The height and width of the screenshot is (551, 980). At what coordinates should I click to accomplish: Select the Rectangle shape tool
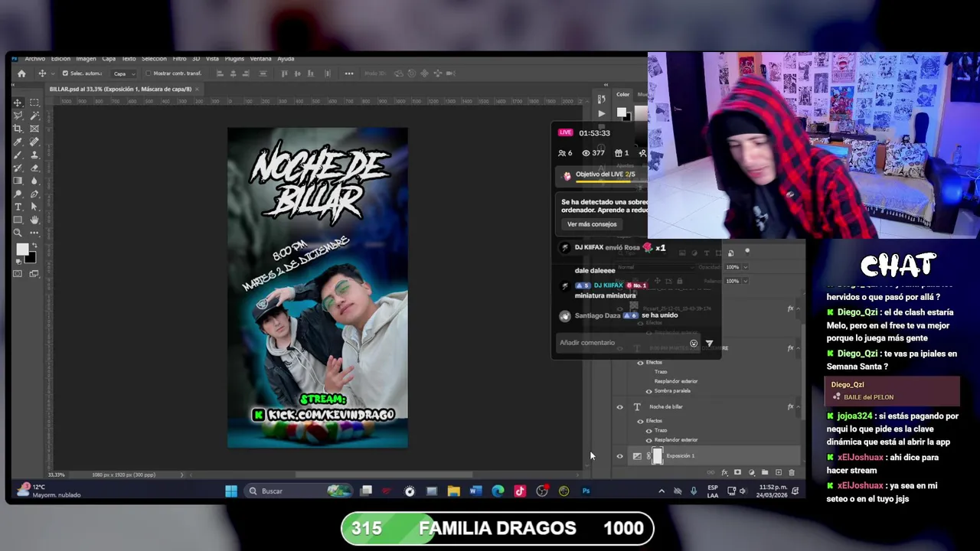coord(18,220)
